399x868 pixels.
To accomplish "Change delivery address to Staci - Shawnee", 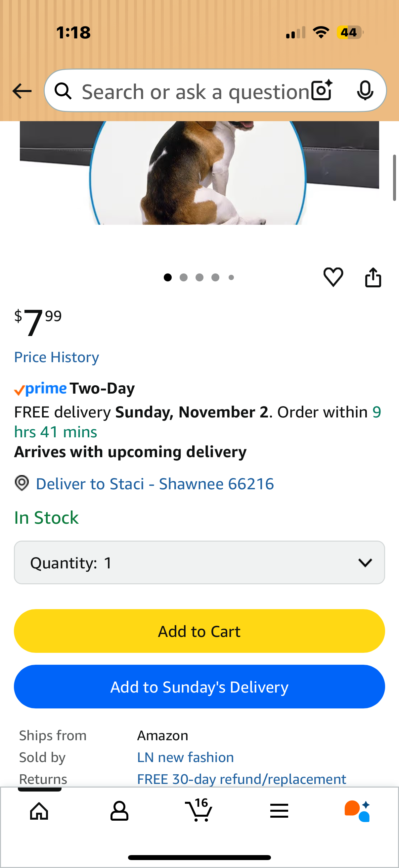I will [x=155, y=484].
